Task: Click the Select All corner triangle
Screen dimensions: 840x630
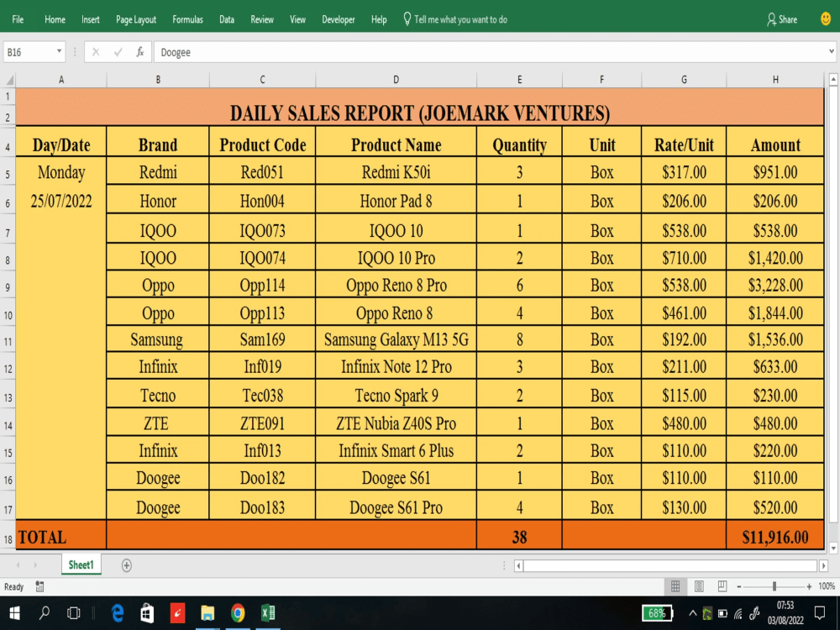Action: [9, 81]
